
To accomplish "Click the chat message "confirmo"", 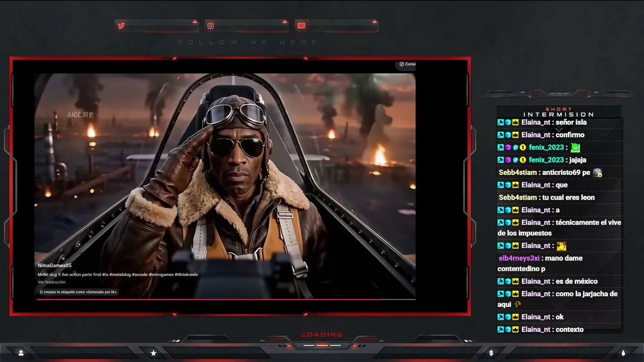I will (x=570, y=135).
